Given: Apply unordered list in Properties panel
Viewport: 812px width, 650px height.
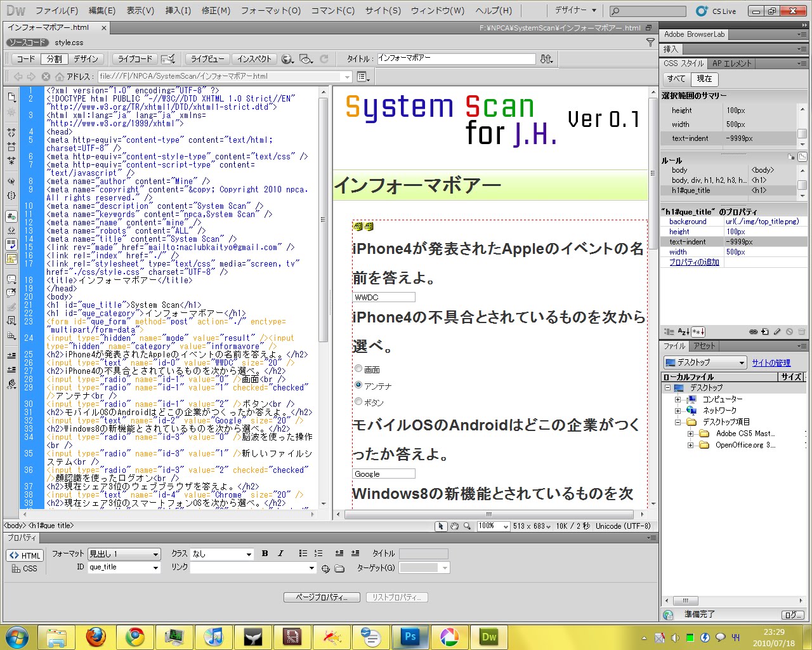Looking at the screenshot, I should 303,554.
